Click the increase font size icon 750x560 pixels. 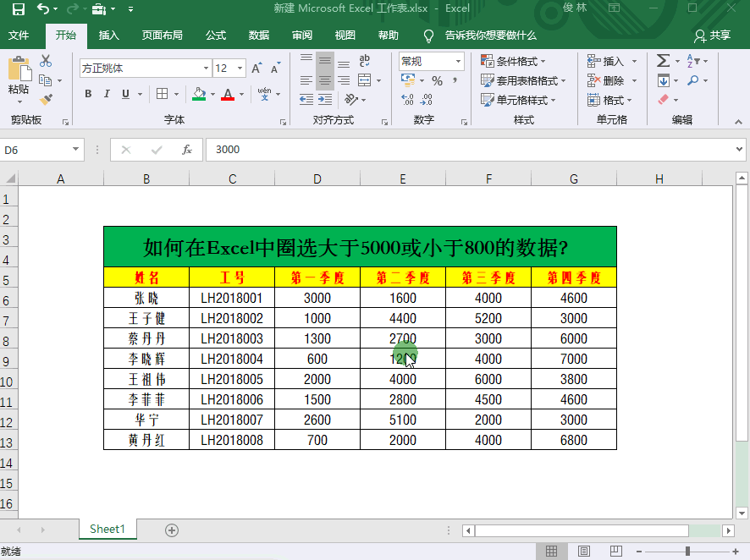coord(257,69)
